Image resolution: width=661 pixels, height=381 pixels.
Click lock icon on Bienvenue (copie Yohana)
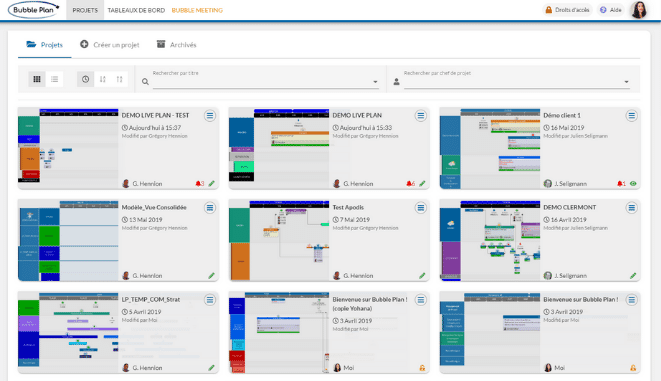pyautogui.click(x=422, y=368)
